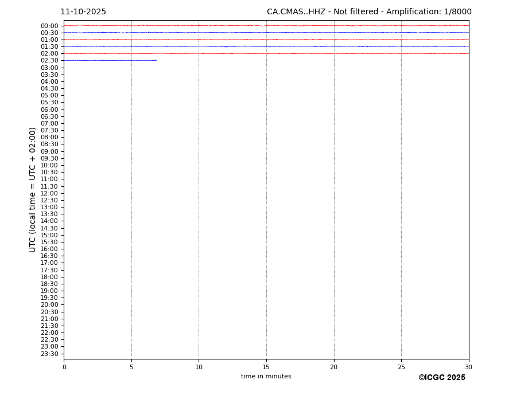Click the 12:00 time tick label

[x=49, y=193]
